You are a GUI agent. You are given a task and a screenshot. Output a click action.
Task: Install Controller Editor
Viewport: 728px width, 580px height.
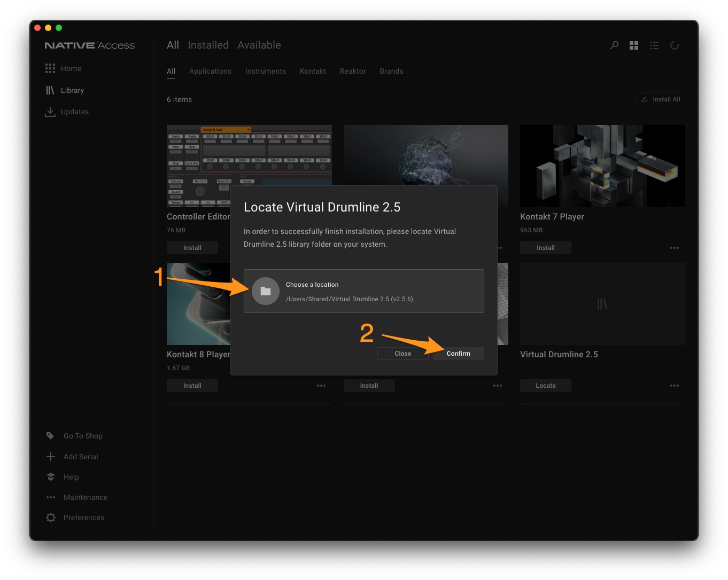(x=192, y=248)
